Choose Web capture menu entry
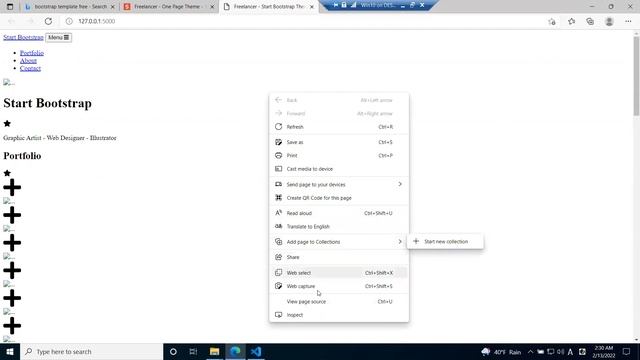 pyautogui.click(x=339, y=286)
